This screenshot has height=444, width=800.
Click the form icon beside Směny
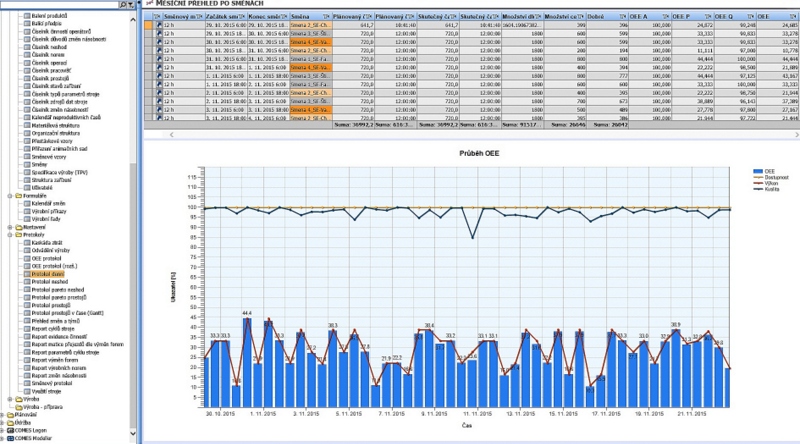tap(27, 164)
